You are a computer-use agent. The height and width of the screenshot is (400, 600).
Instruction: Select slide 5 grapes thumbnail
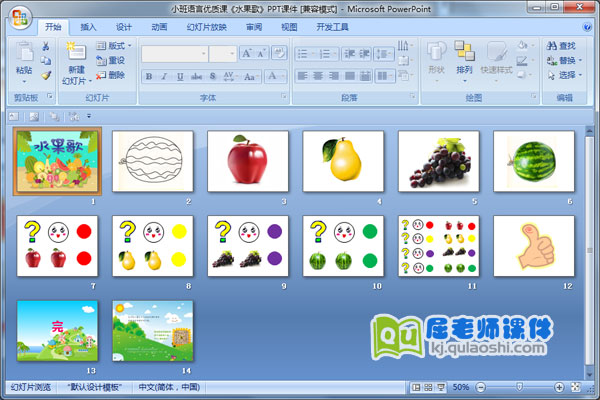[x=439, y=161]
